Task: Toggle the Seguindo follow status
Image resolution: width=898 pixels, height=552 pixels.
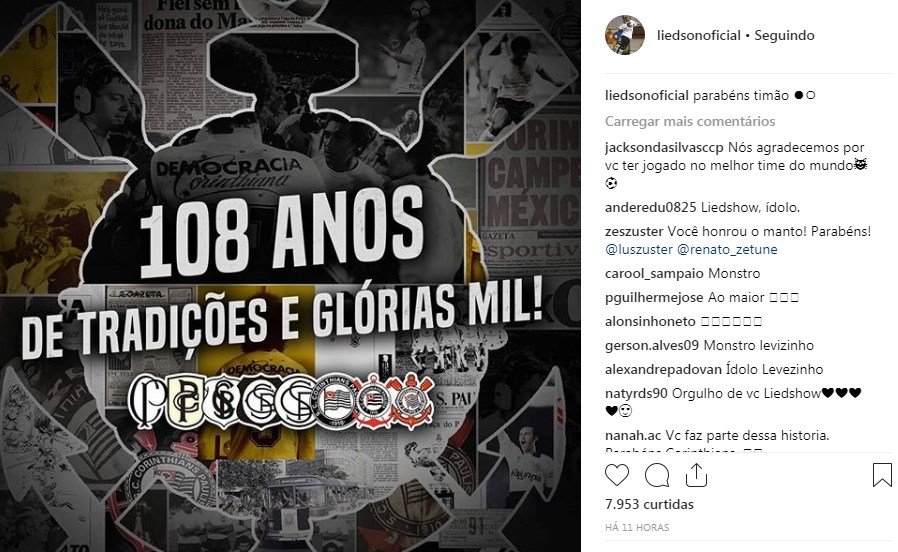Action: point(784,36)
